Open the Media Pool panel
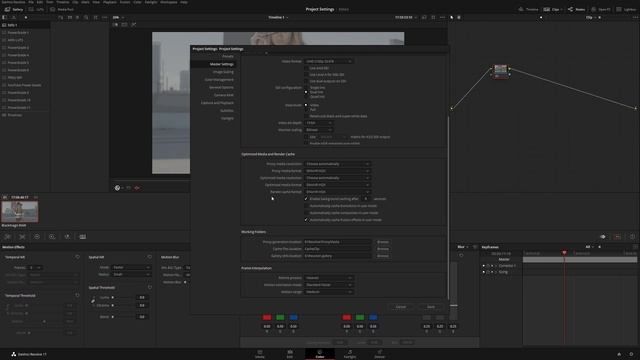 click(62, 9)
